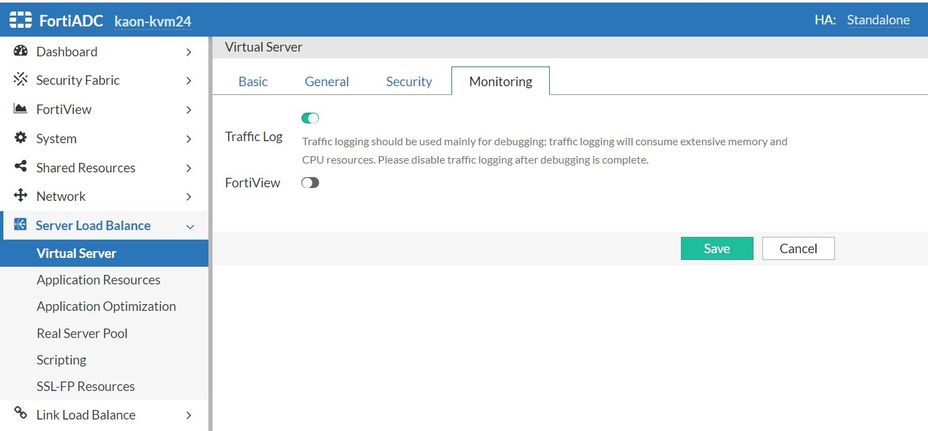Save the virtual server settings

pyautogui.click(x=716, y=248)
